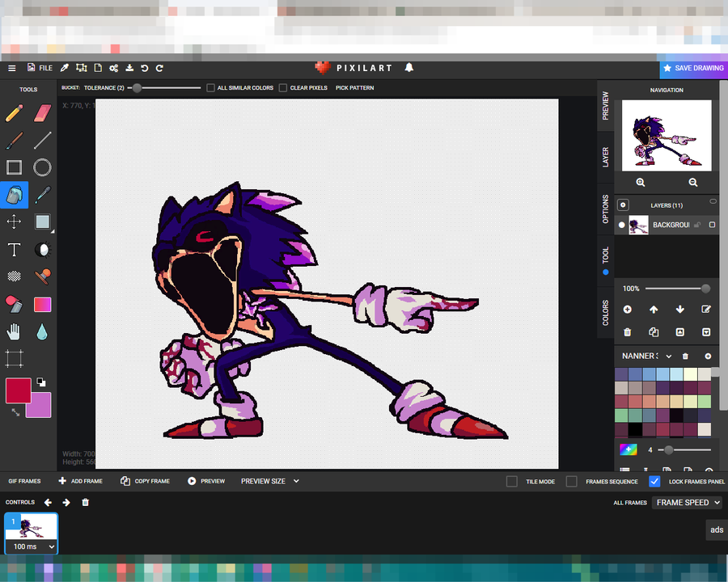
Task: Select the Stamp tool
Action: tap(42, 276)
